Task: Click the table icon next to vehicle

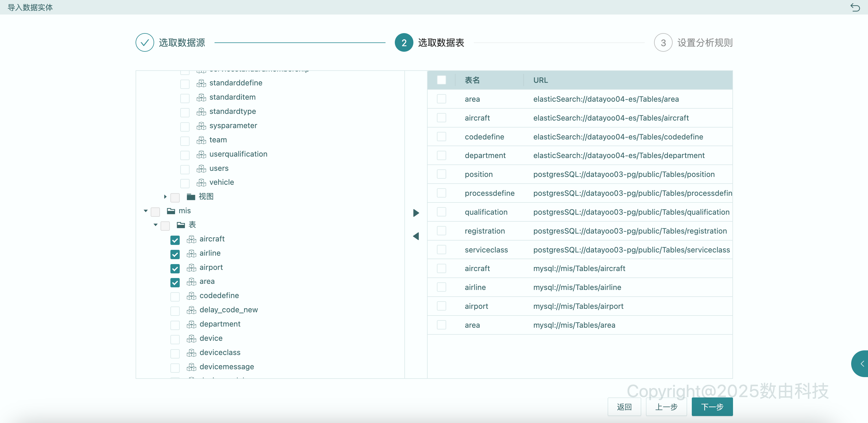Action: coord(201,182)
